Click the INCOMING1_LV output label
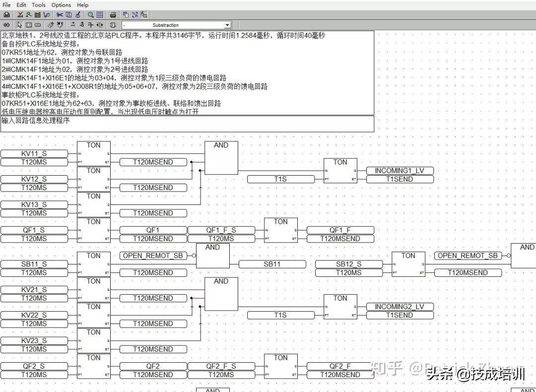The image size is (536, 392). click(x=400, y=170)
